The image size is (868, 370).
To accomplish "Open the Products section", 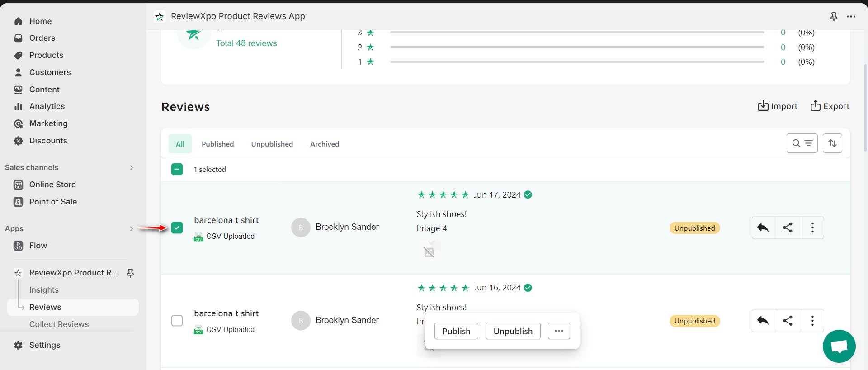I will coord(46,55).
